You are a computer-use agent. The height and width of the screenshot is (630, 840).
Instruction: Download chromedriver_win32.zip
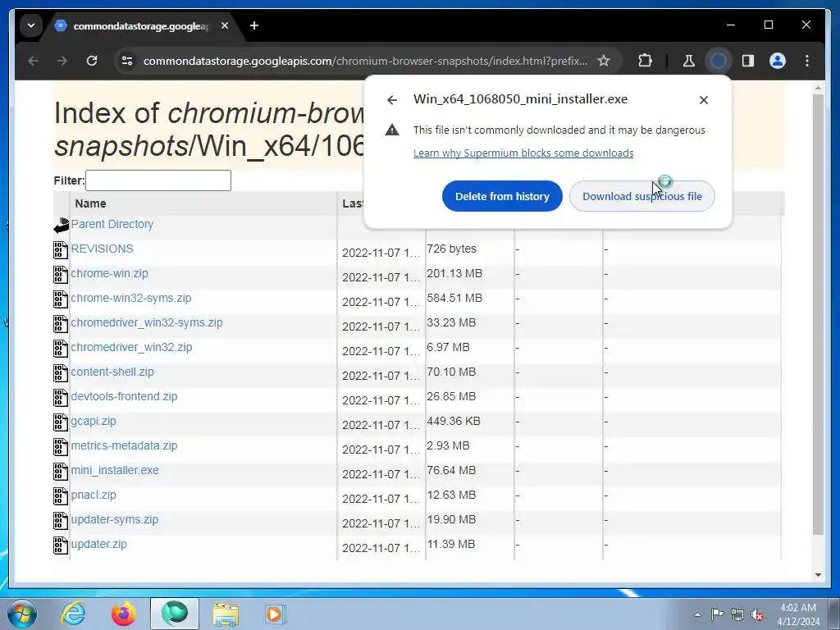[131, 347]
